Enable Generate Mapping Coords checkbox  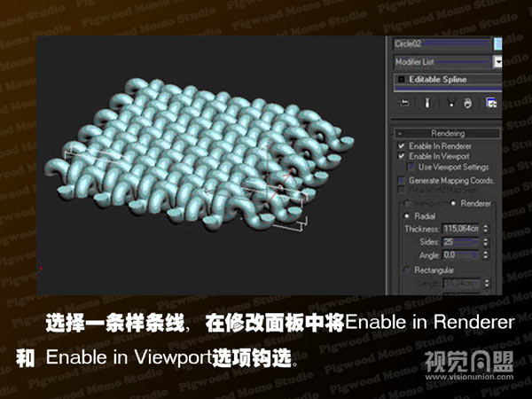pyautogui.click(x=402, y=180)
